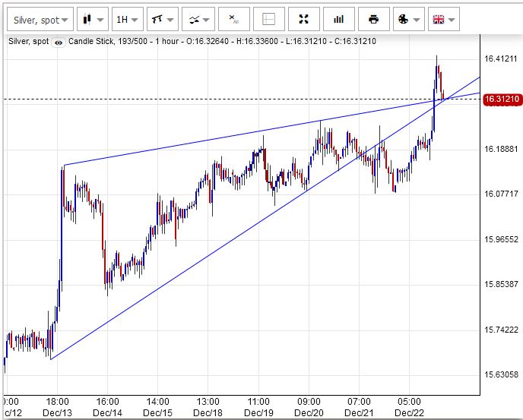Screen dimensions: 523x420
Task: Click the 15.96552 price axis label
Action: [501, 239]
